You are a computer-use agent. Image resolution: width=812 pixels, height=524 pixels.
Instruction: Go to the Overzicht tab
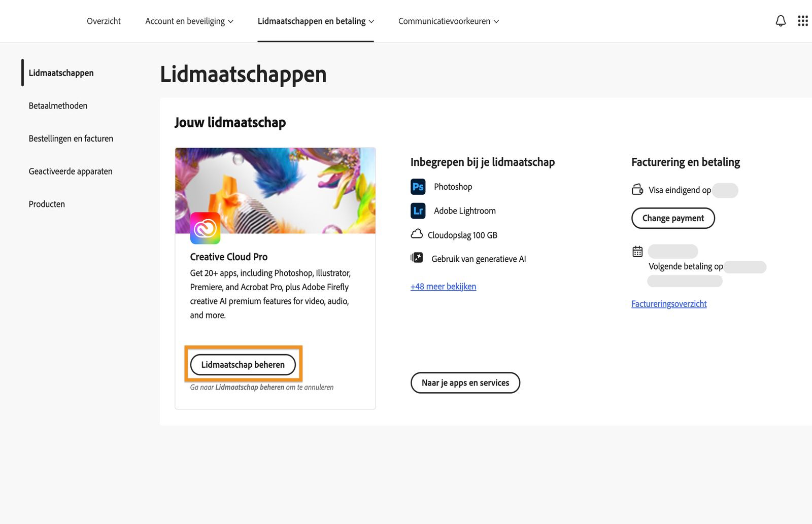pyautogui.click(x=104, y=21)
